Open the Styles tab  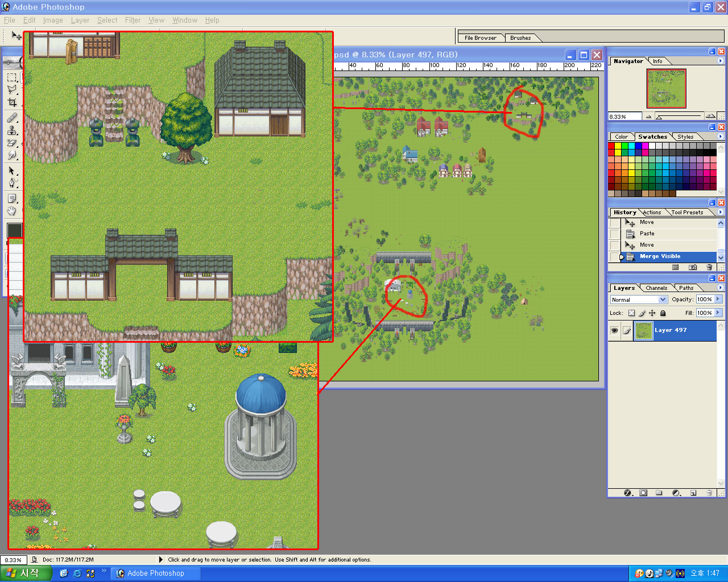[x=685, y=137]
